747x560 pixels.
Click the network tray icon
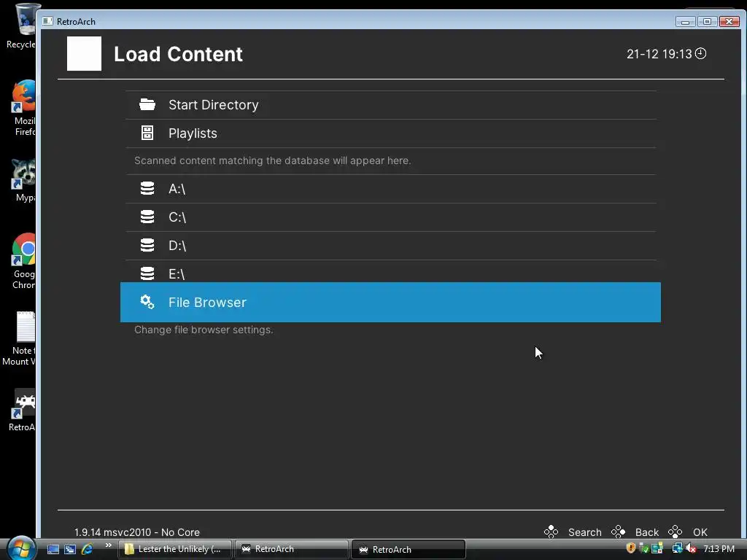[677, 548]
